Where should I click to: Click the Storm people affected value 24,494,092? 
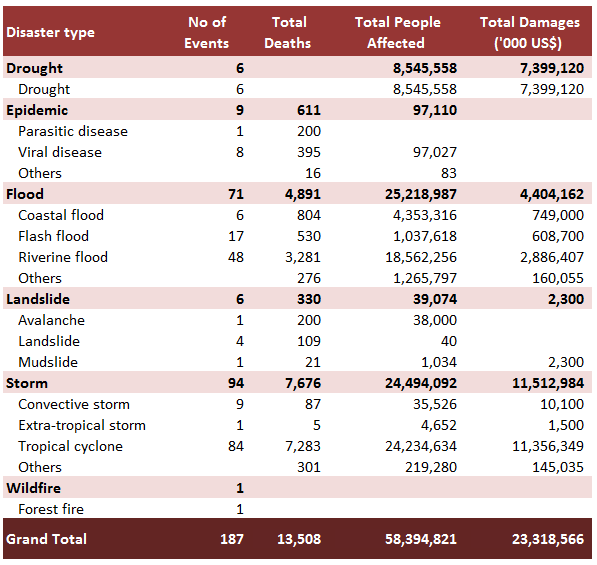pos(421,383)
